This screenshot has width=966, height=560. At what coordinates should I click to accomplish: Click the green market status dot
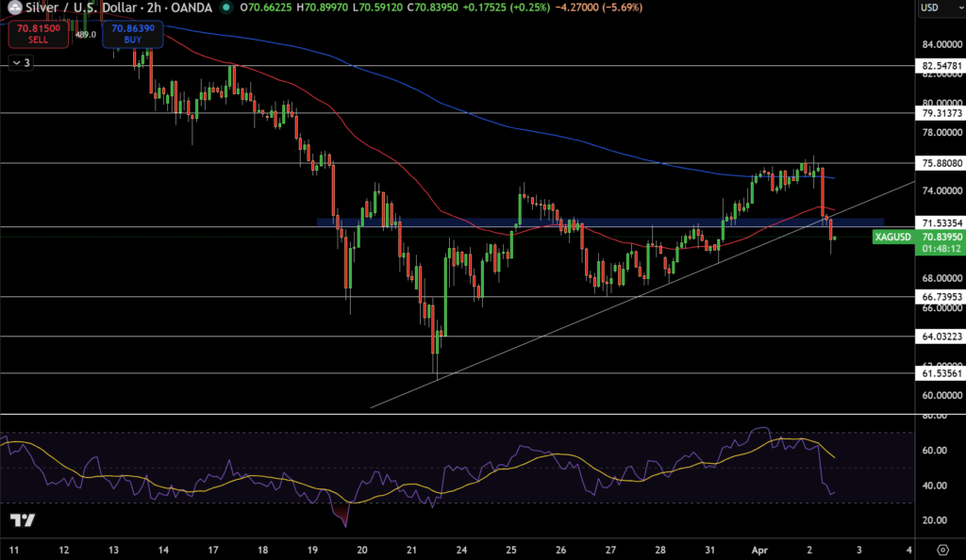tap(225, 8)
